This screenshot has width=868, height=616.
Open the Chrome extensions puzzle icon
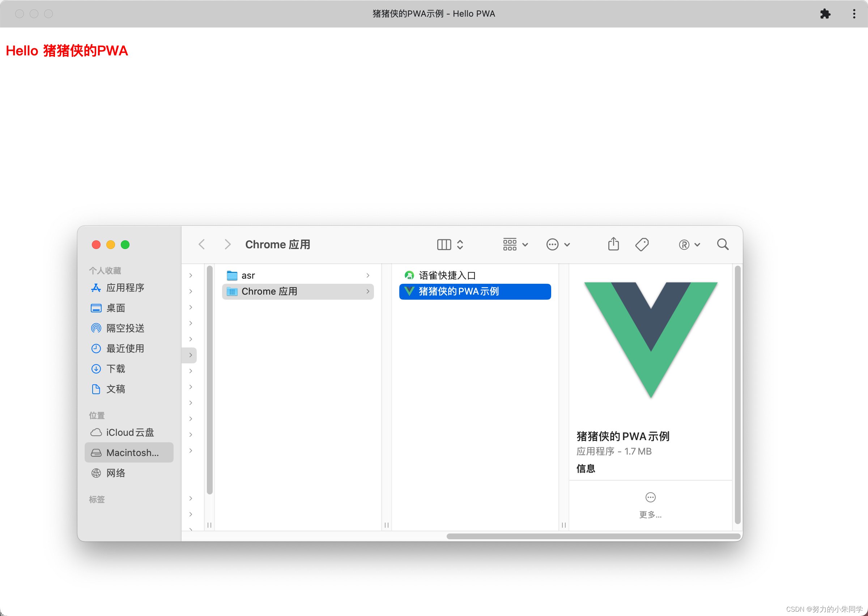(825, 14)
